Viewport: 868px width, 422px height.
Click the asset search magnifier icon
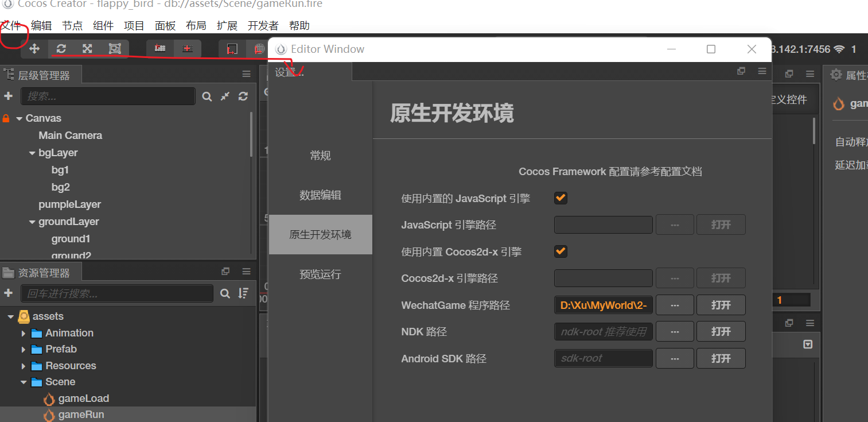[x=225, y=293]
